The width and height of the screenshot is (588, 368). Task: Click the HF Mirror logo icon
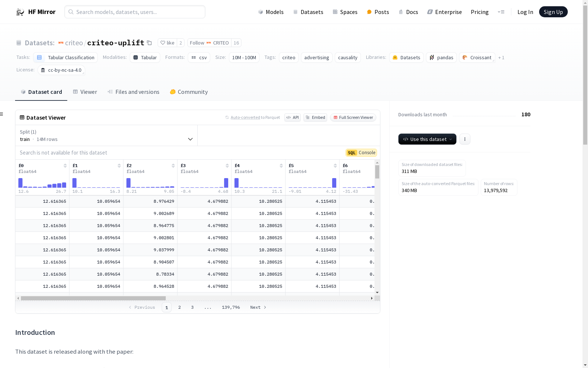tap(20, 12)
